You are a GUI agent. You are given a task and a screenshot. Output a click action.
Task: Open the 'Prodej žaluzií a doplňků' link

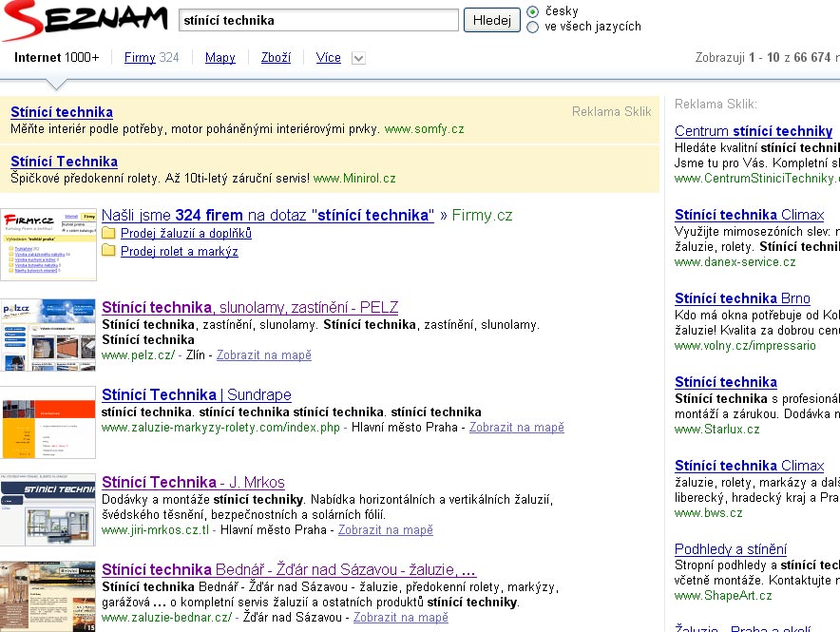click(x=186, y=233)
